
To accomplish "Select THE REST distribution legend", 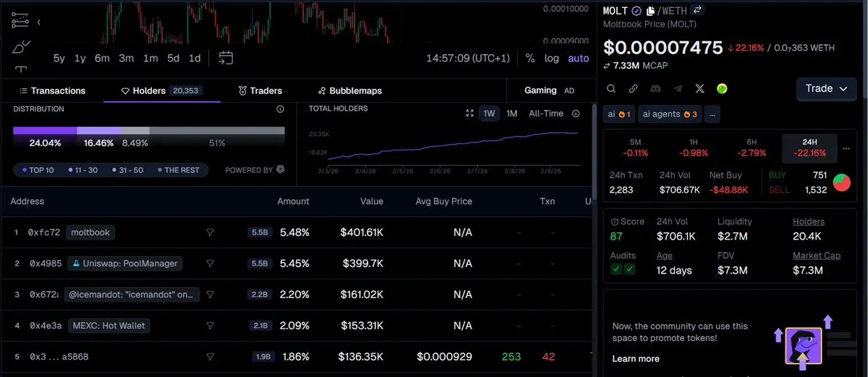I will click(x=179, y=170).
